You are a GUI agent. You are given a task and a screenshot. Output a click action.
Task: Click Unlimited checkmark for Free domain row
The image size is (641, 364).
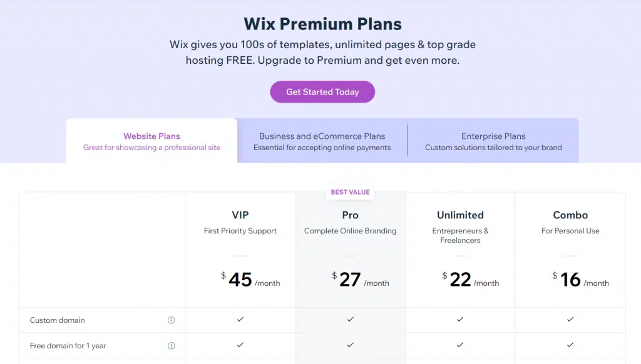pos(460,345)
